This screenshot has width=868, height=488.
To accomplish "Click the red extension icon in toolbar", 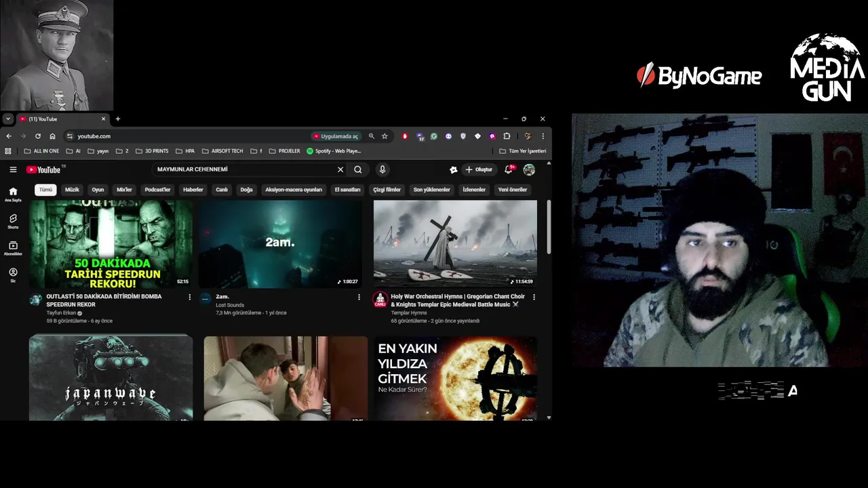I will pyautogui.click(x=405, y=136).
